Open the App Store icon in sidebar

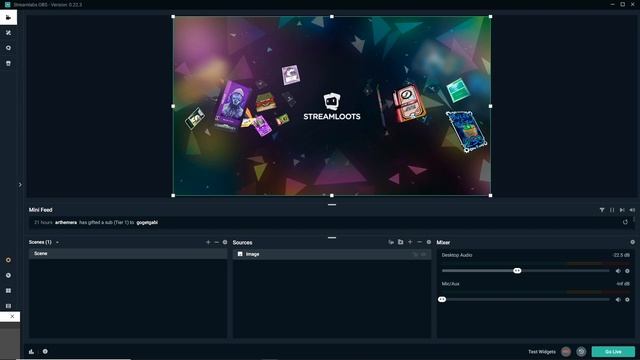click(8, 48)
